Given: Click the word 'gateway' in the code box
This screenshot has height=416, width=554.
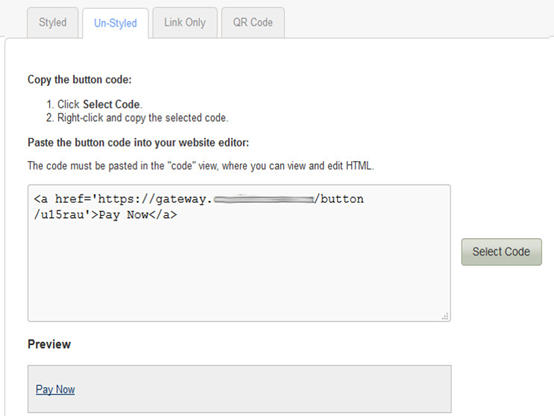Looking at the screenshot, I should pyautogui.click(x=181, y=199).
